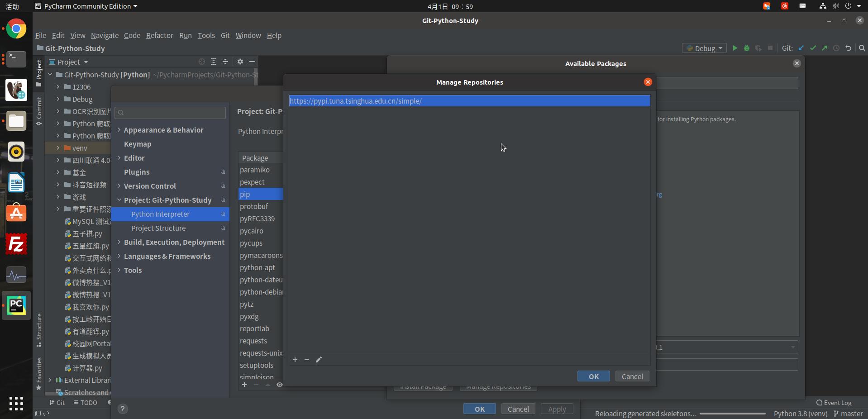This screenshot has width=868, height=419.
Task: Launch Google Chrome from the dock
Action: [x=16, y=29]
